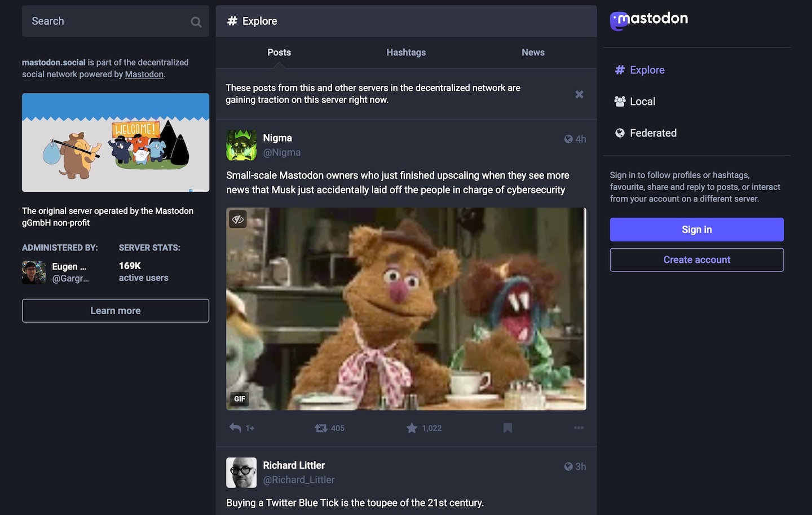The width and height of the screenshot is (812, 515).
Task: Favourite Nigma's post with 1,022 stars
Action: pyautogui.click(x=412, y=428)
